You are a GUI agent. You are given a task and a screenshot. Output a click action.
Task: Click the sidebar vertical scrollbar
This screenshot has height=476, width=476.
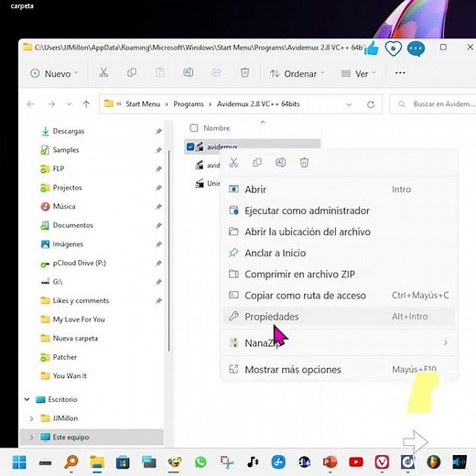168,250
